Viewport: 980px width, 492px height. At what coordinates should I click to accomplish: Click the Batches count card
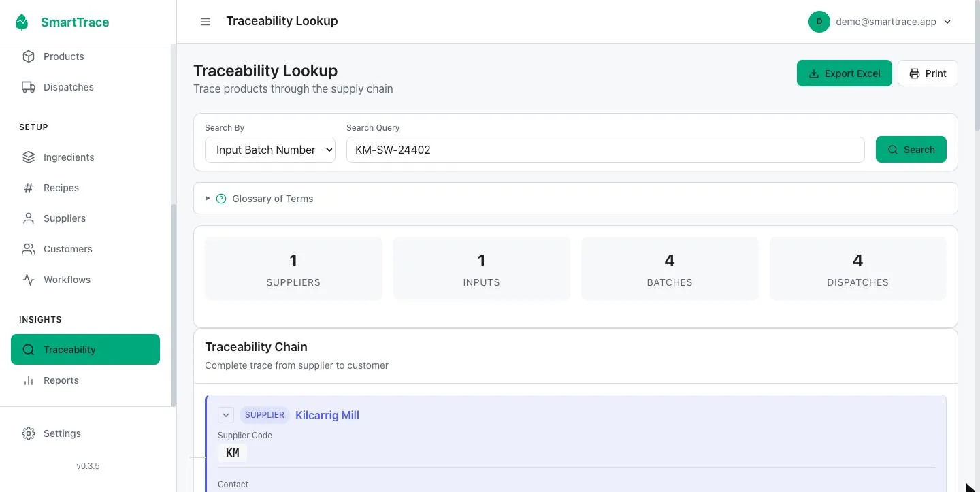670,268
